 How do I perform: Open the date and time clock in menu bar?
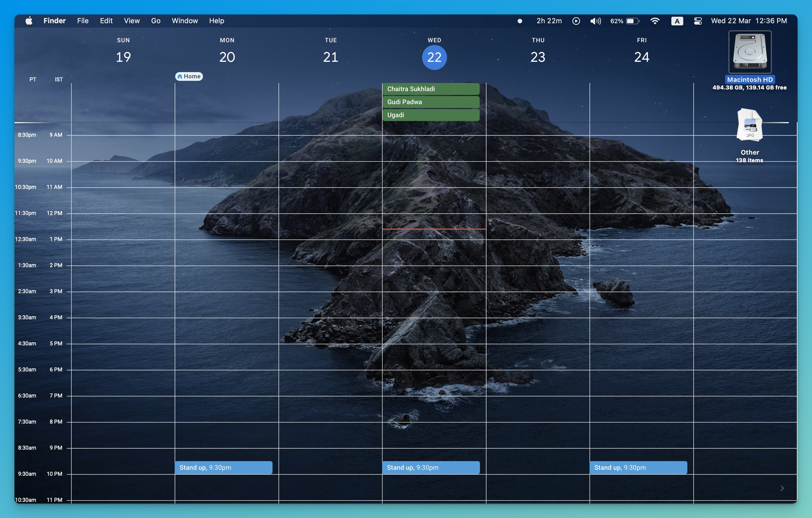(x=749, y=21)
